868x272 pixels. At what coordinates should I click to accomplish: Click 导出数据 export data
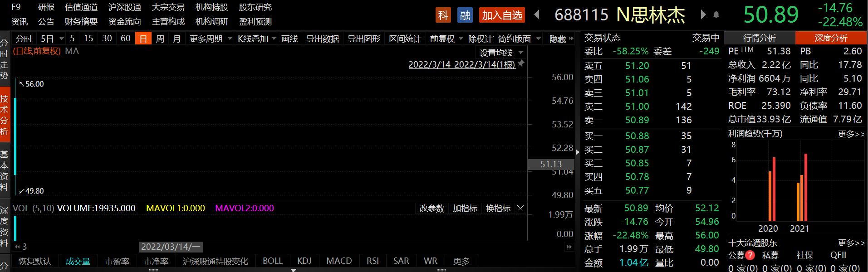(323, 39)
